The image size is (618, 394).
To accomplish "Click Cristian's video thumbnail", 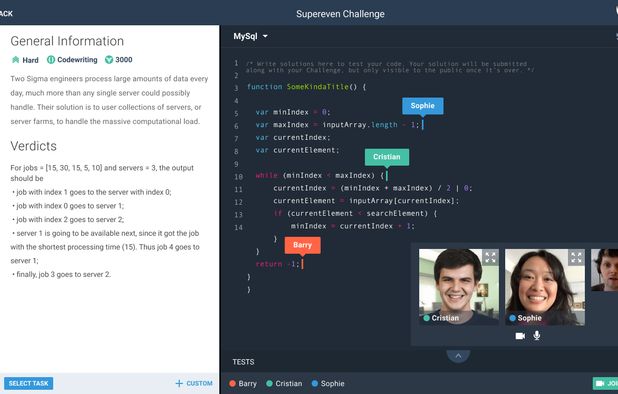I will [459, 287].
